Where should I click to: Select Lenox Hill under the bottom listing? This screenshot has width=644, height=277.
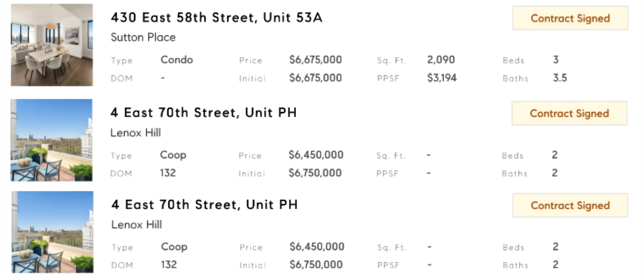[x=137, y=224]
